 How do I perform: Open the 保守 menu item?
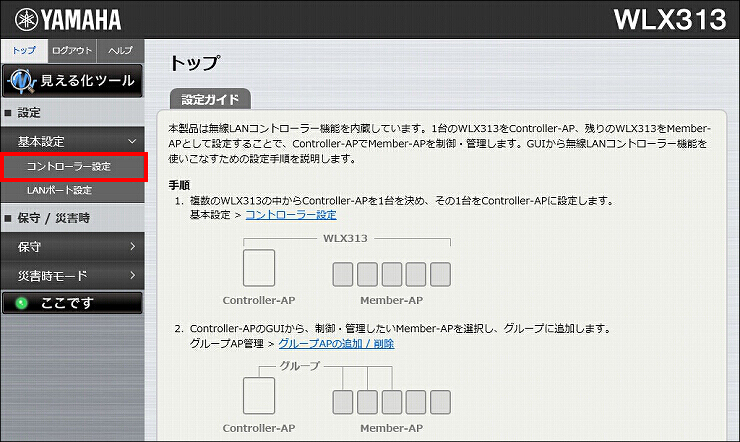coord(73,246)
